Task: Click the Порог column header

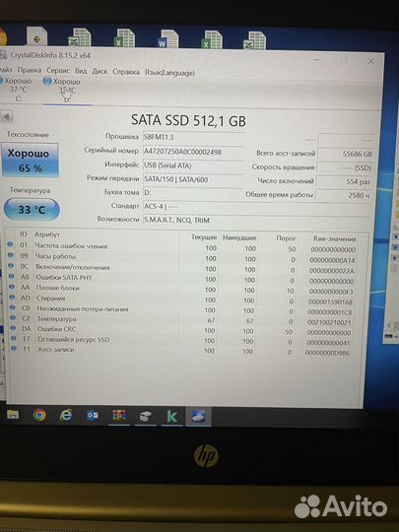Action: (x=286, y=238)
